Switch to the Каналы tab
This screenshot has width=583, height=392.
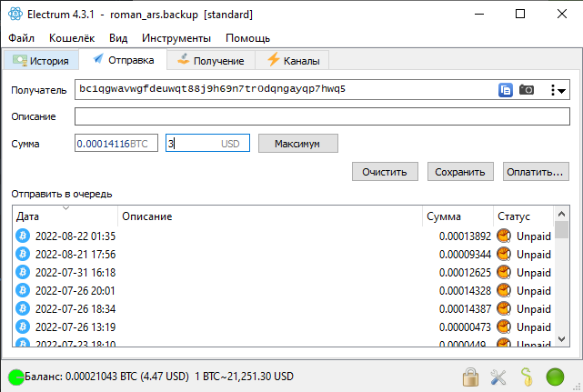(x=292, y=60)
